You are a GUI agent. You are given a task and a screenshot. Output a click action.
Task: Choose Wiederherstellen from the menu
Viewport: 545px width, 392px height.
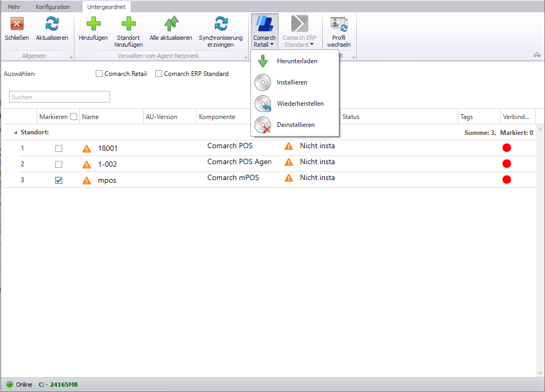coord(295,104)
